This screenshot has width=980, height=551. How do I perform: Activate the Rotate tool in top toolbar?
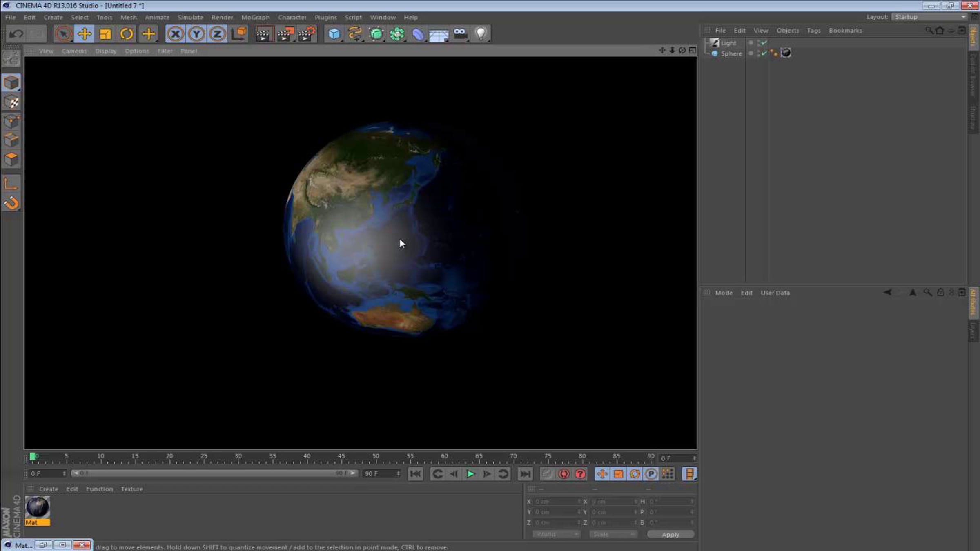coord(127,34)
